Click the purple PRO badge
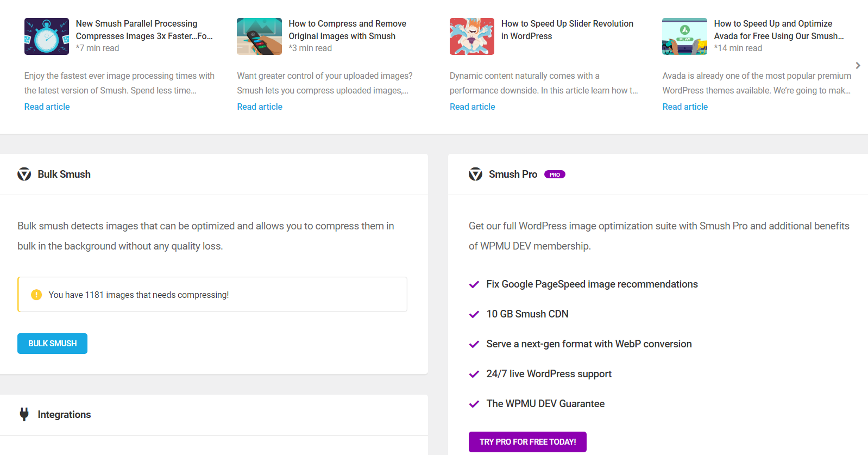868x455 pixels. 555,174
